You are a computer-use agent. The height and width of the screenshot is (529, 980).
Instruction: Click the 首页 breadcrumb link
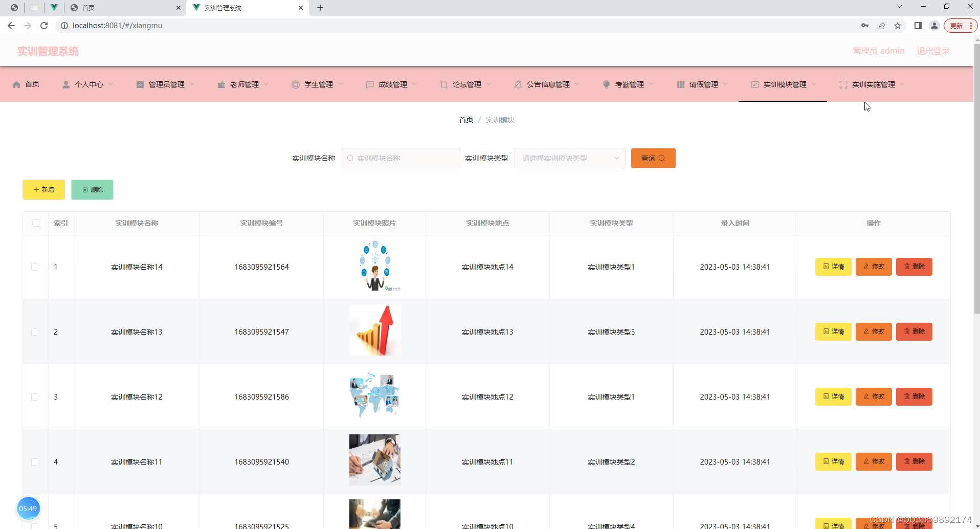pos(466,120)
